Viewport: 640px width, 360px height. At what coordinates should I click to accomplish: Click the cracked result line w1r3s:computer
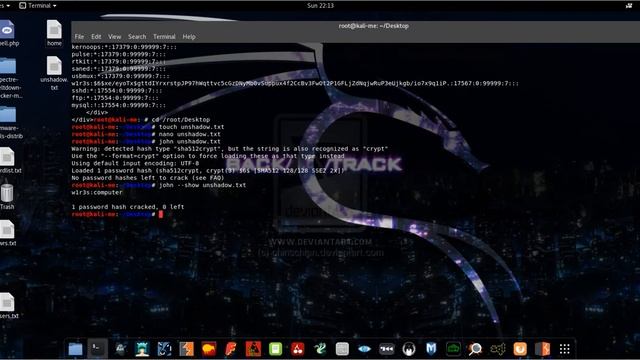coord(97,193)
